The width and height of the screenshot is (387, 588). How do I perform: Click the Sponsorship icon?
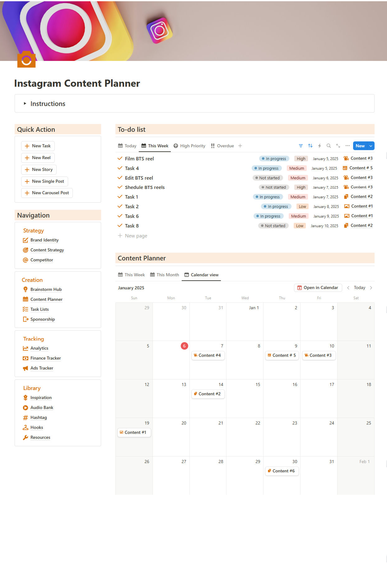(26, 319)
